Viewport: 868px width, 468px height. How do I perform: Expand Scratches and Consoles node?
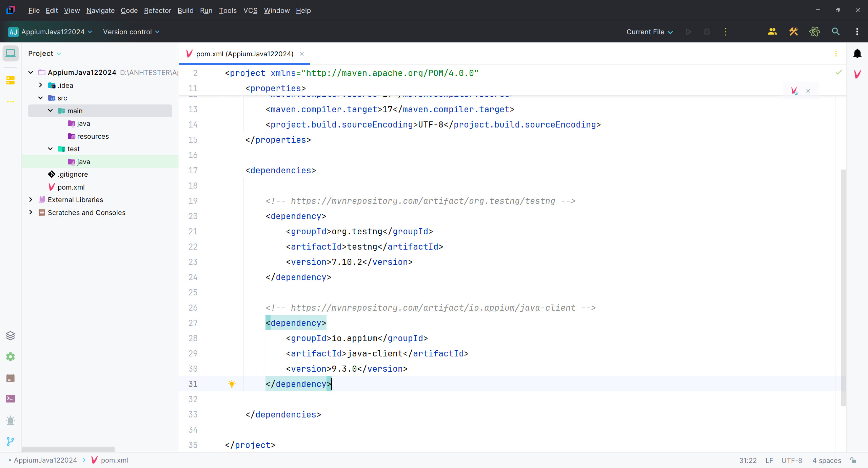coord(31,212)
